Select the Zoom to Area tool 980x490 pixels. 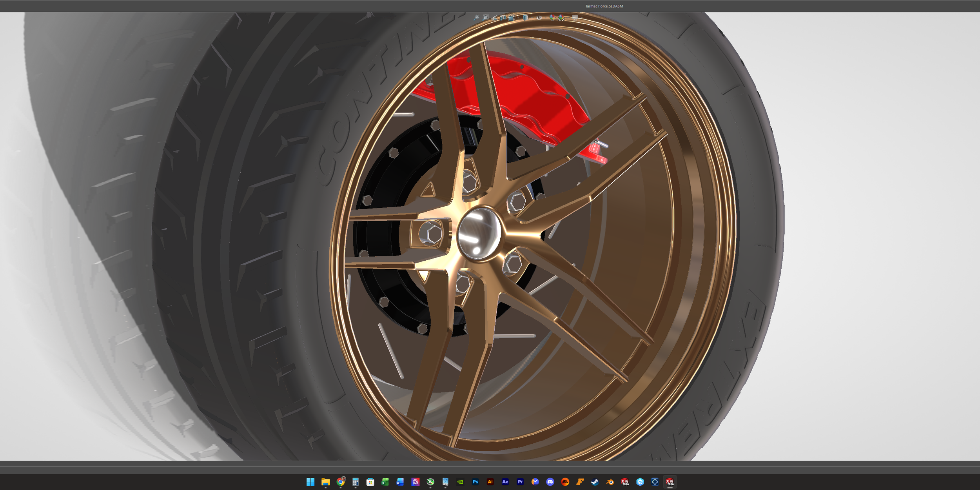485,18
